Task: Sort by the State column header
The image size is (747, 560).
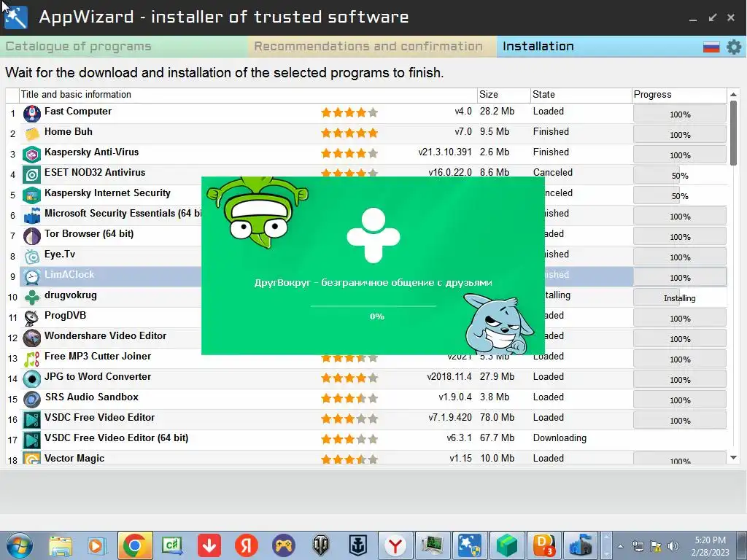Action: [x=581, y=95]
